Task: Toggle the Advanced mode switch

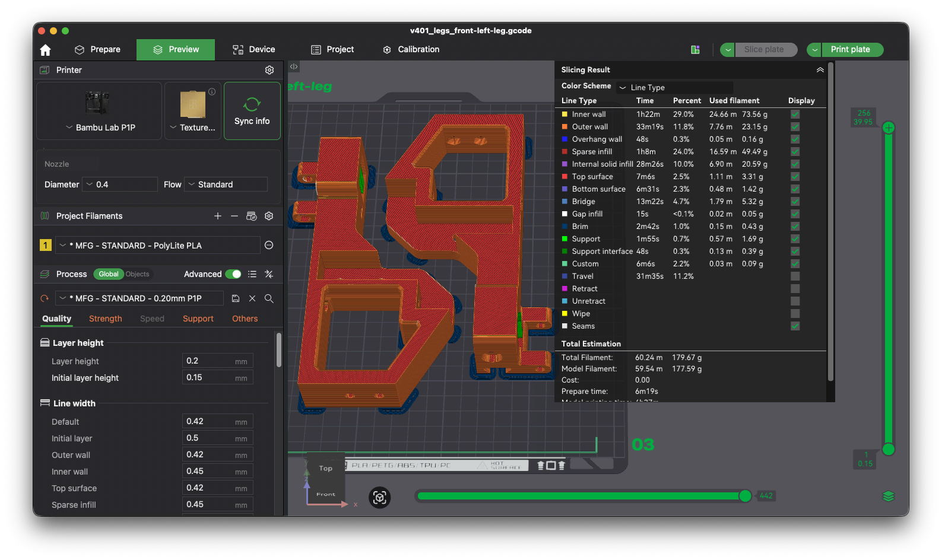Action: pyautogui.click(x=233, y=274)
